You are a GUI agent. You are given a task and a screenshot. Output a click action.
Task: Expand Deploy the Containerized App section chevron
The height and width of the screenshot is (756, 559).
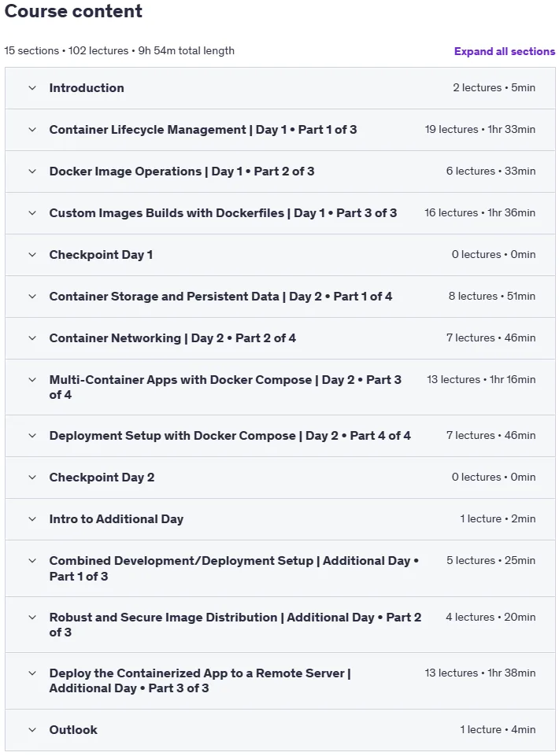[32, 673]
